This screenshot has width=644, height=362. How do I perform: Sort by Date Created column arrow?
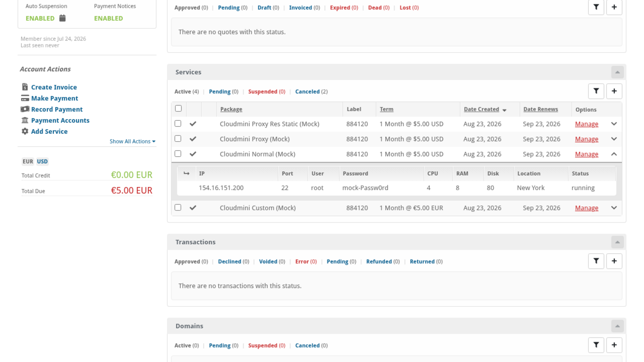[x=504, y=110]
